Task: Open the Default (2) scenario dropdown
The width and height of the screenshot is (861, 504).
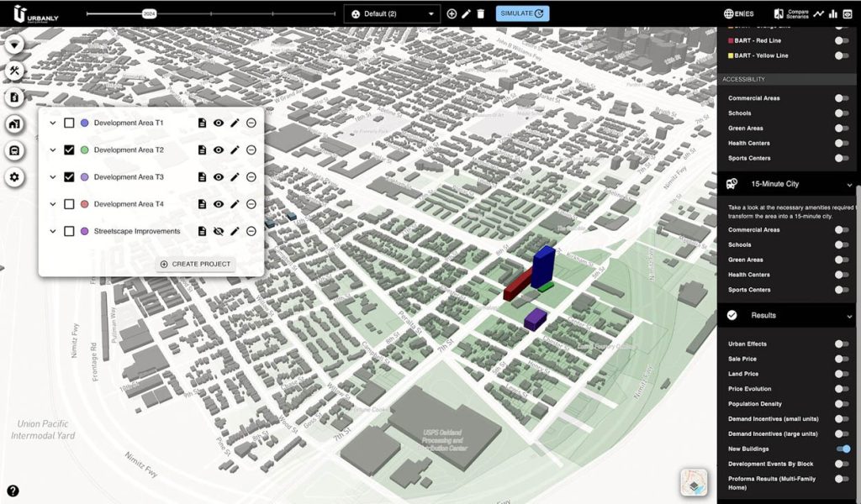Action: [x=391, y=13]
